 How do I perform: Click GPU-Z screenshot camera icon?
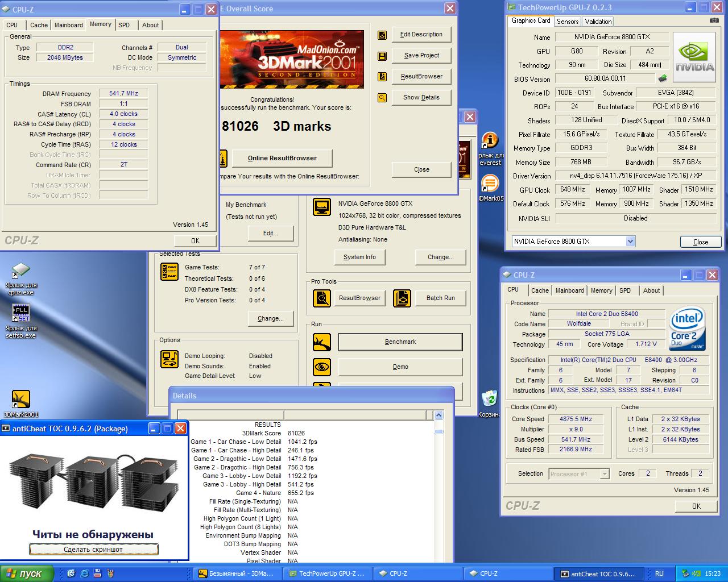pos(714,20)
